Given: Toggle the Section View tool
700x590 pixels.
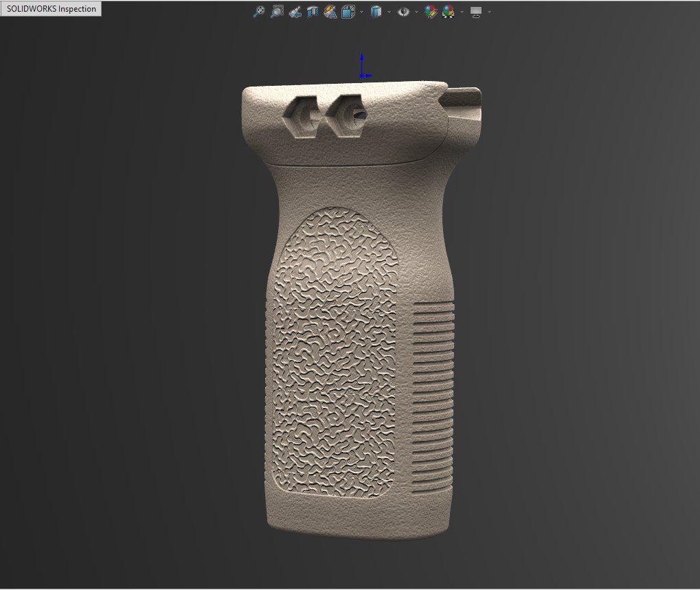Looking at the screenshot, I should tap(313, 12).
